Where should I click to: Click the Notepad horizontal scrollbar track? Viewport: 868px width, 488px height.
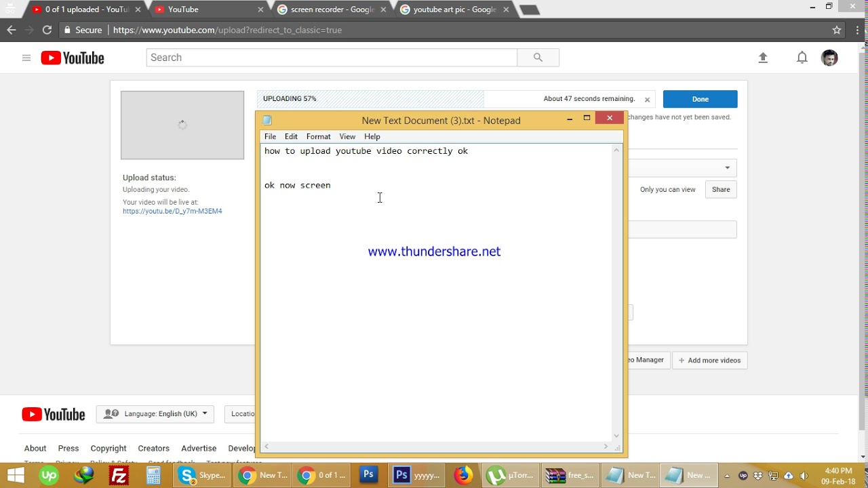[x=436, y=447]
